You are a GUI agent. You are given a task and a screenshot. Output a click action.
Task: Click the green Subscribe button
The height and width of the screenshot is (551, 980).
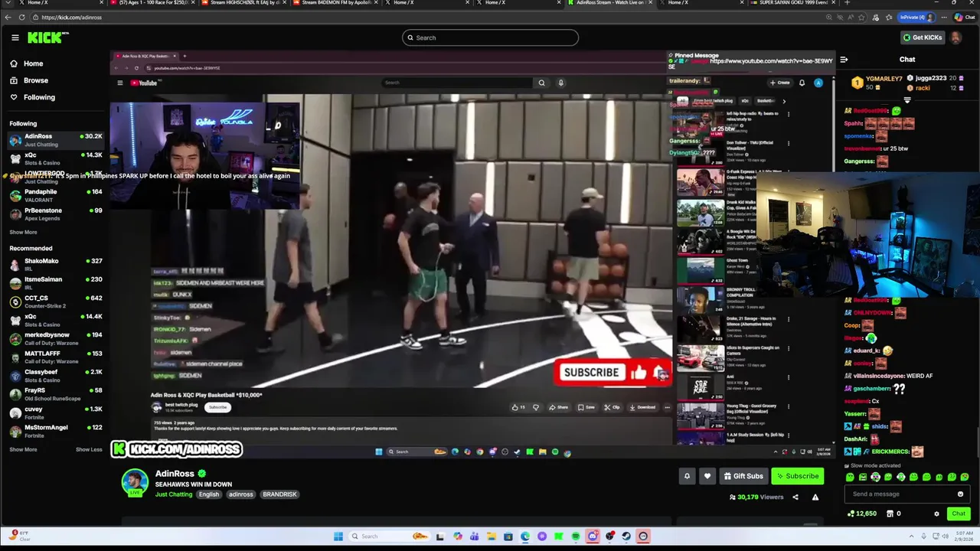pyautogui.click(x=797, y=476)
